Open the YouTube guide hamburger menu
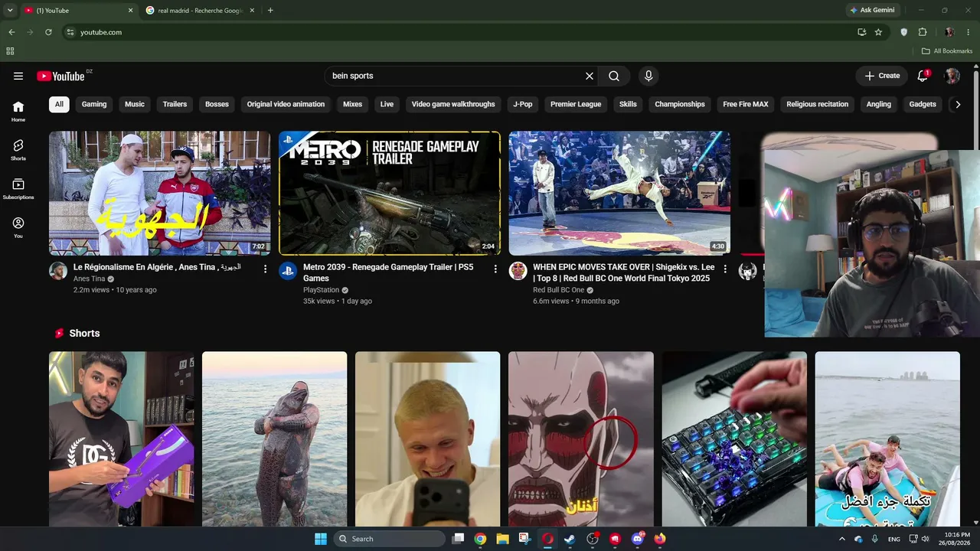This screenshot has height=551, width=980. click(18, 76)
